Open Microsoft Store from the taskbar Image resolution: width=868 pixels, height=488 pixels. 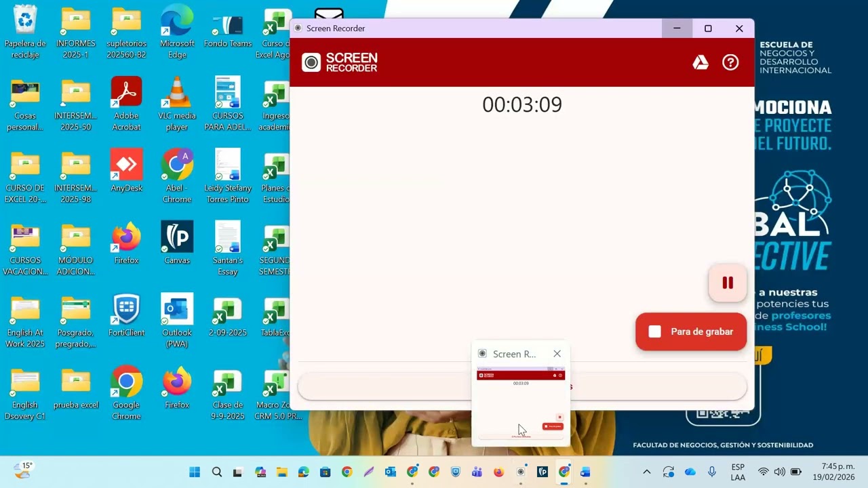(x=325, y=472)
